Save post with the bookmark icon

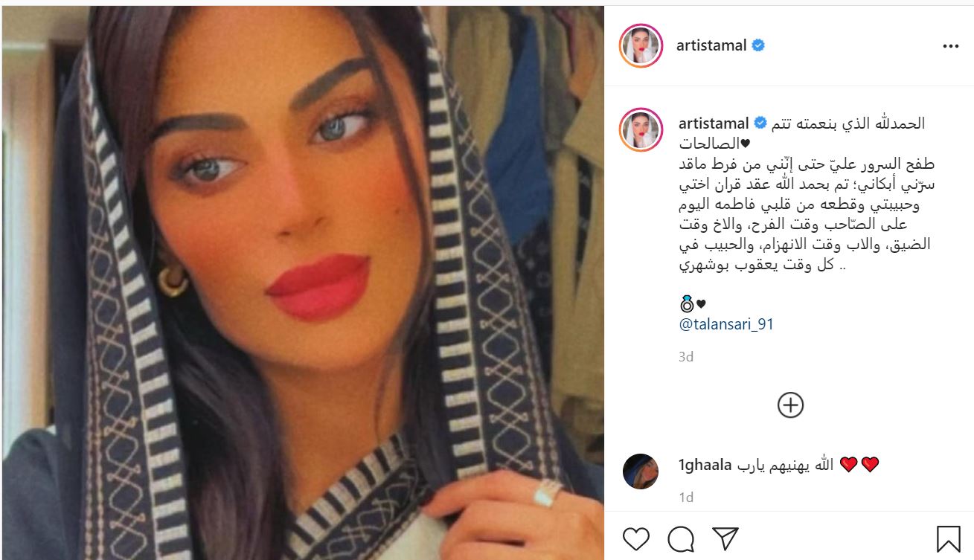click(947, 538)
